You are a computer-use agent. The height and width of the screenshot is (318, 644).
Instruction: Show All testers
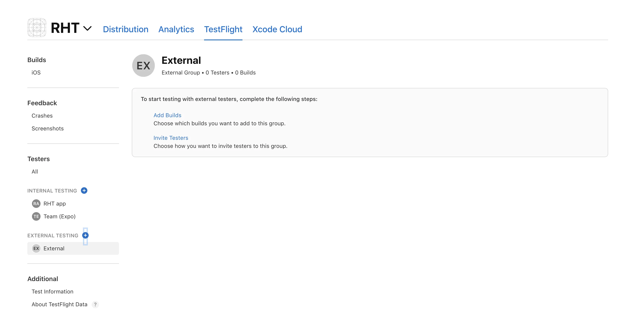click(x=35, y=172)
